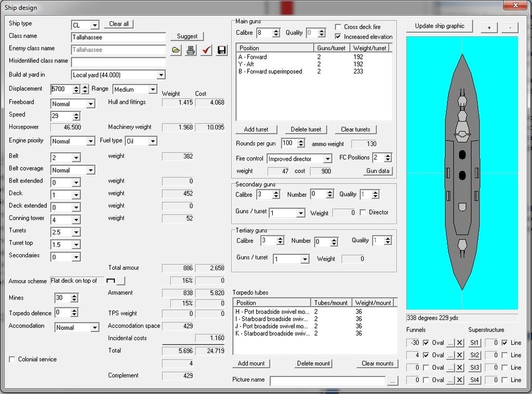Select the "B - Forward superimposed" turret row

pyautogui.click(x=314, y=71)
